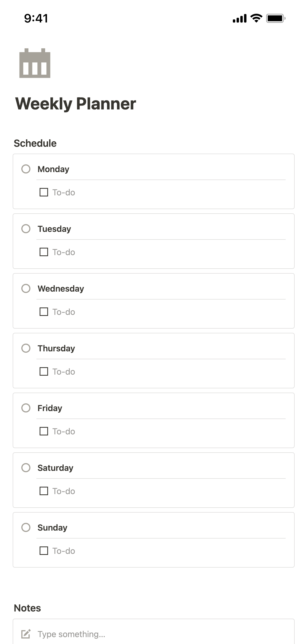This screenshot has width=297, height=644.
Task: Click the edit pencil icon in Notes
Action: 26,634
